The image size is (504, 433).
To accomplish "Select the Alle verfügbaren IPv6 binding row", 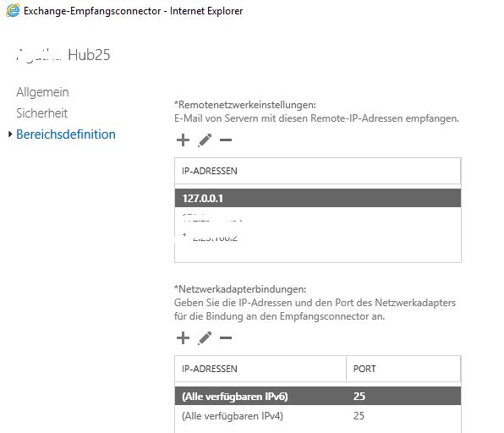I will tap(318, 396).
